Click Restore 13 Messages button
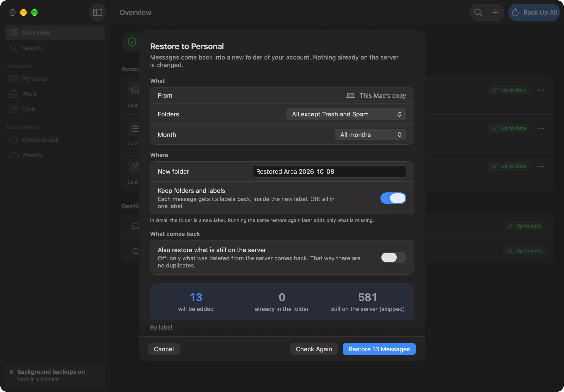The image size is (564, 392). pos(379,349)
